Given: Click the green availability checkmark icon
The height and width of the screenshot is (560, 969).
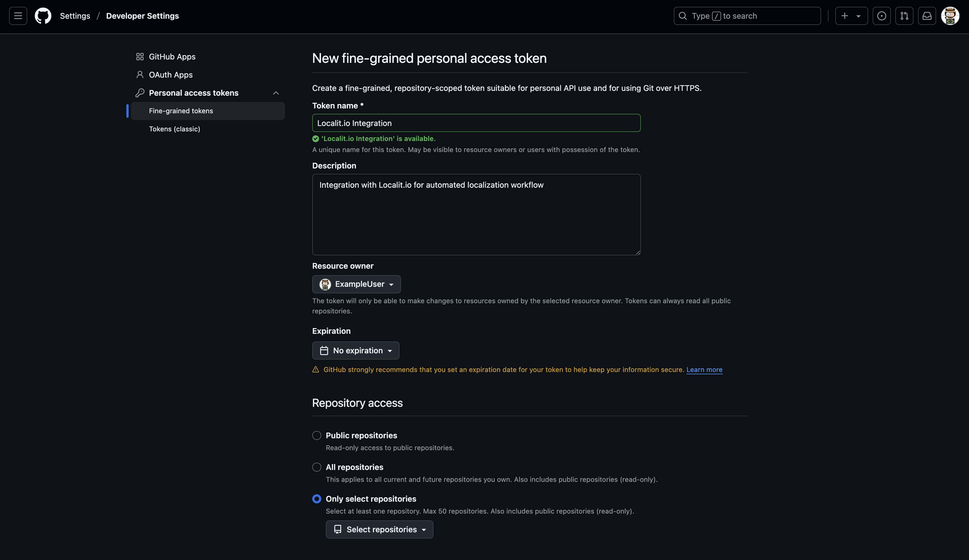Looking at the screenshot, I should coord(315,138).
